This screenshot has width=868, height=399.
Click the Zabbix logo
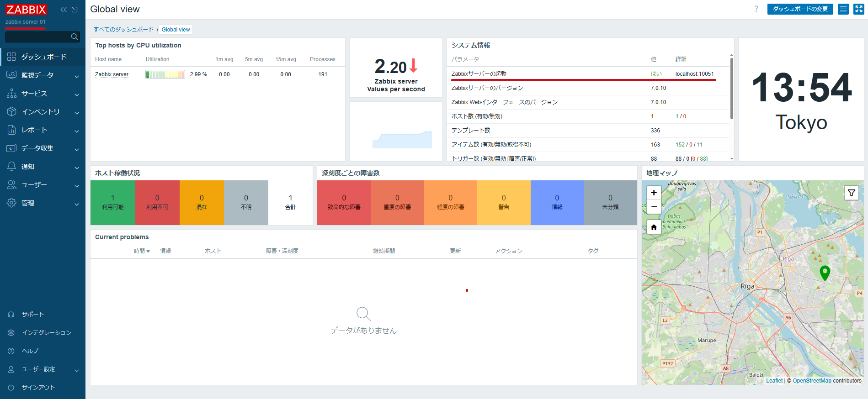click(26, 10)
